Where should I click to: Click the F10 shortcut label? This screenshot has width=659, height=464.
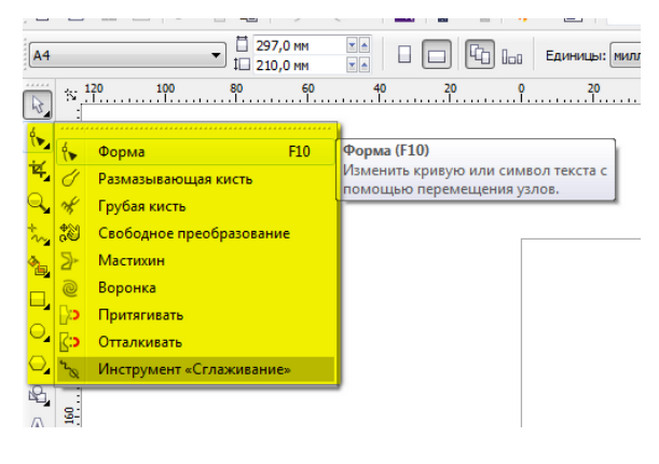tap(299, 151)
